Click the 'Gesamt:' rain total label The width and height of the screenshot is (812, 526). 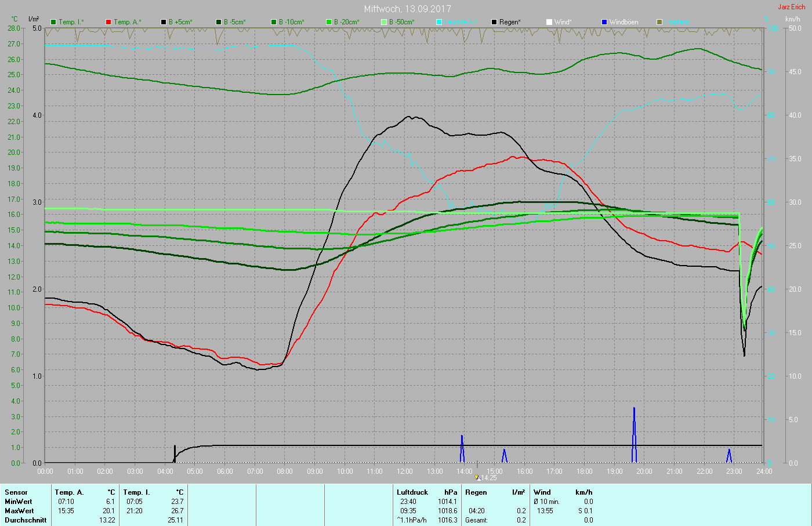coord(477,520)
